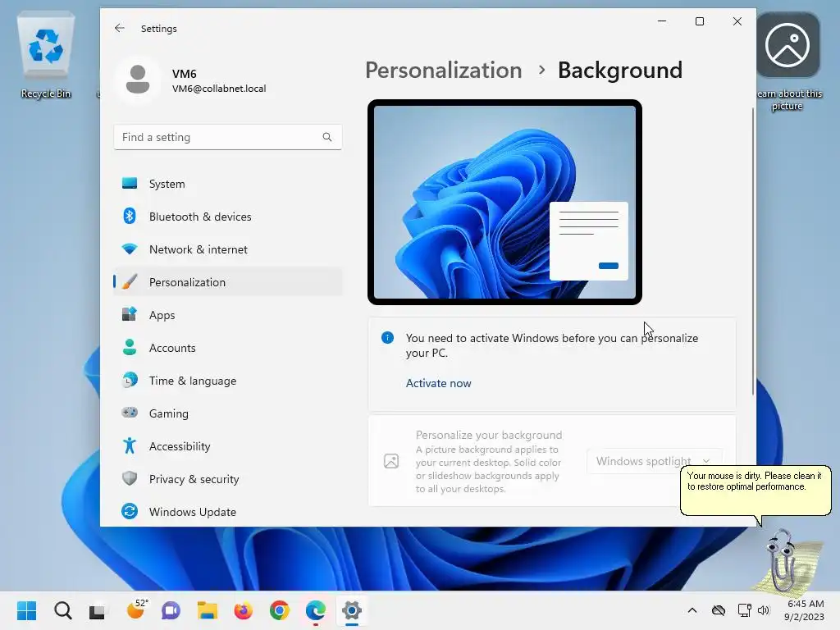840x630 pixels.
Task: Click the cloud sync tray icon
Action: (x=719, y=610)
